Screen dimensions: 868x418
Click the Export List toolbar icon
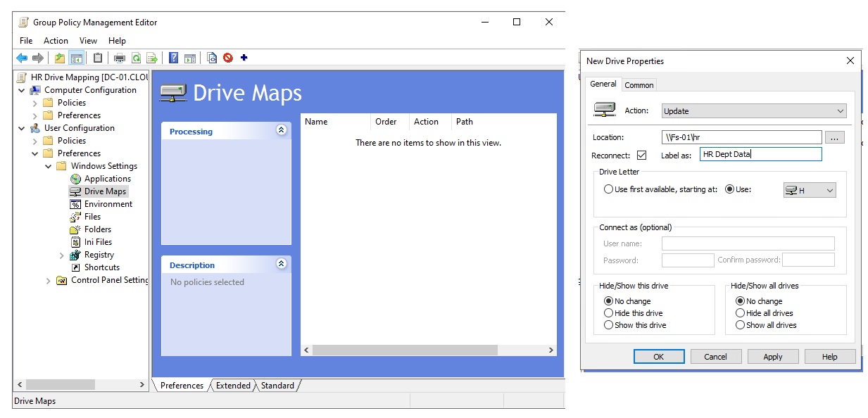pos(152,57)
